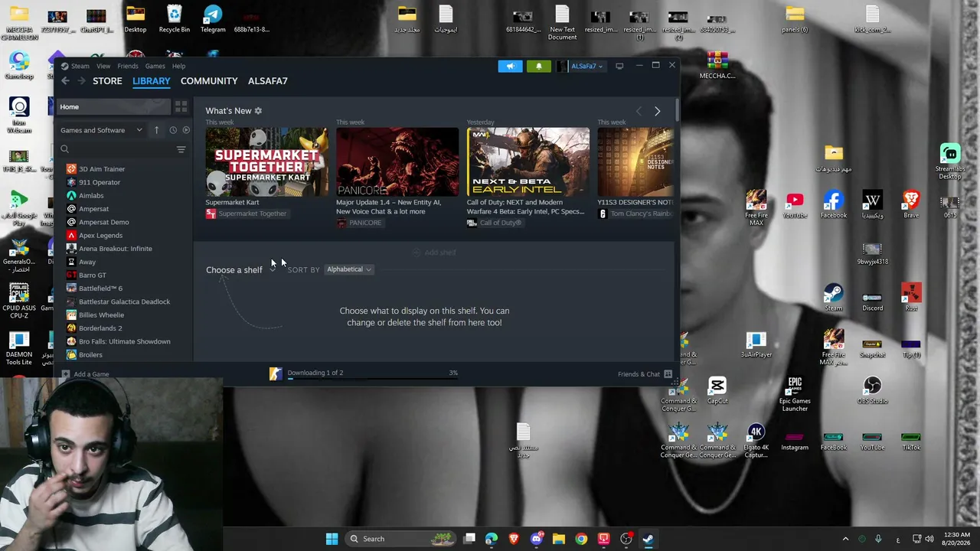
Task: Show recent games via clock icon
Action: point(173,130)
